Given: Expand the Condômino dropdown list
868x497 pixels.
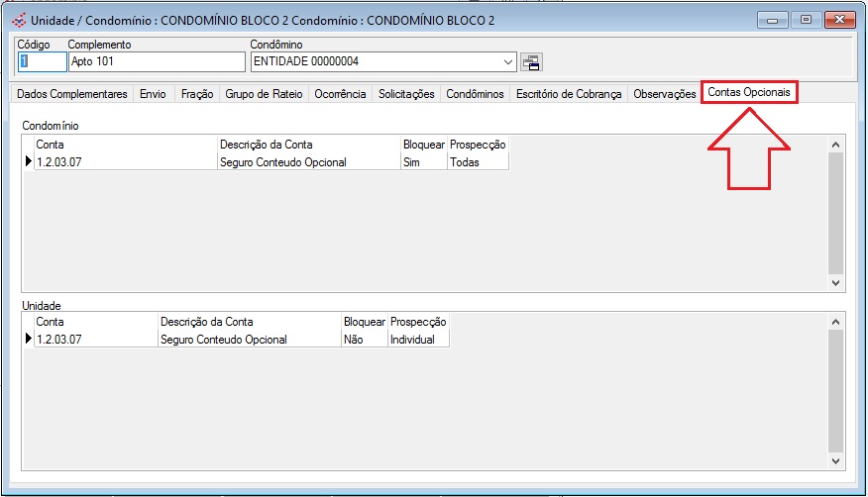Looking at the screenshot, I should pos(509,62).
